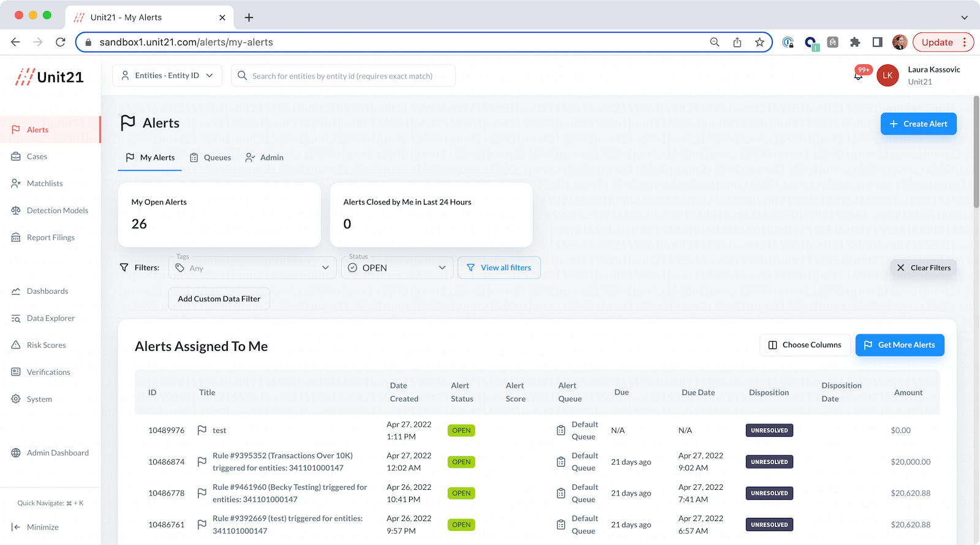Viewport: 980px width, 545px height.
Task: Open Choose Columns options
Action: coord(805,345)
